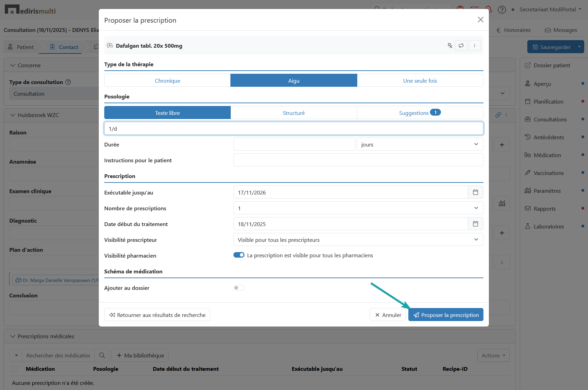Click the plus button beside Raison field
The image size is (588, 390).
pyautogui.click(x=502, y=145)
